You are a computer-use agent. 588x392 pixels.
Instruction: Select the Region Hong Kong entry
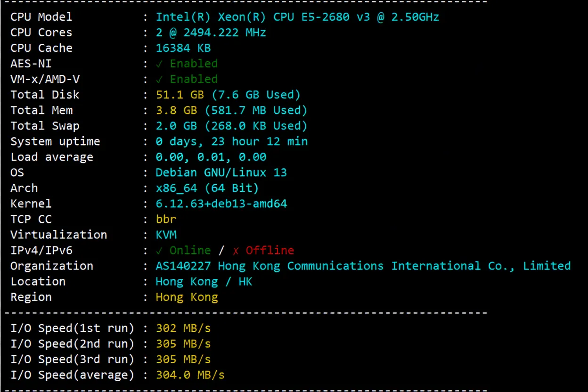click(x=187, y=297)
